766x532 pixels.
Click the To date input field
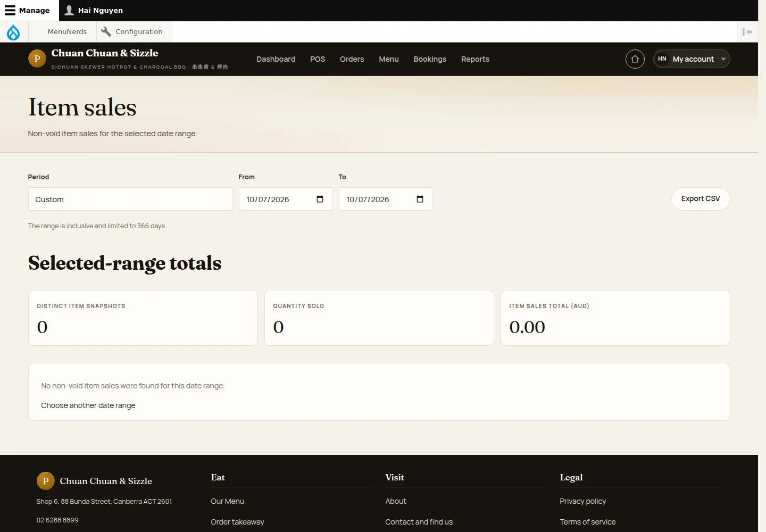click(385, 199)
